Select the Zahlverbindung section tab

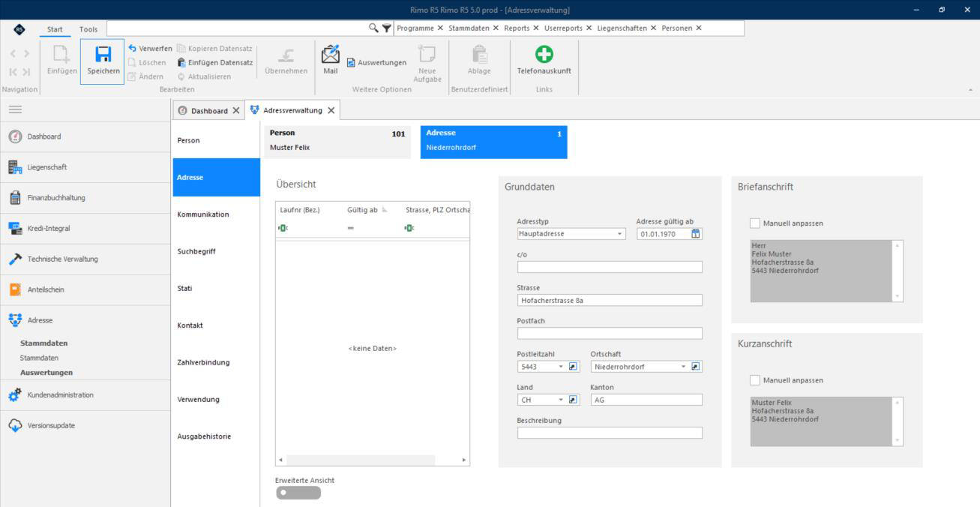pos(217,362)
